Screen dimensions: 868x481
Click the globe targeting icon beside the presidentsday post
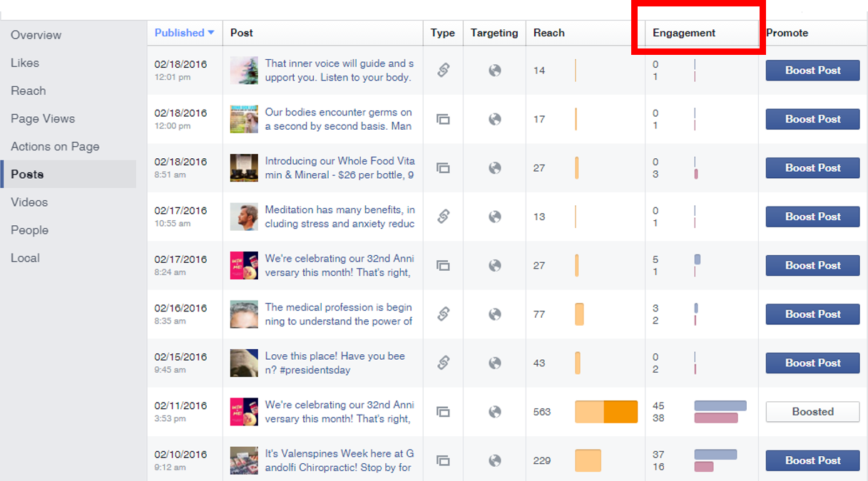pos(494,363)
